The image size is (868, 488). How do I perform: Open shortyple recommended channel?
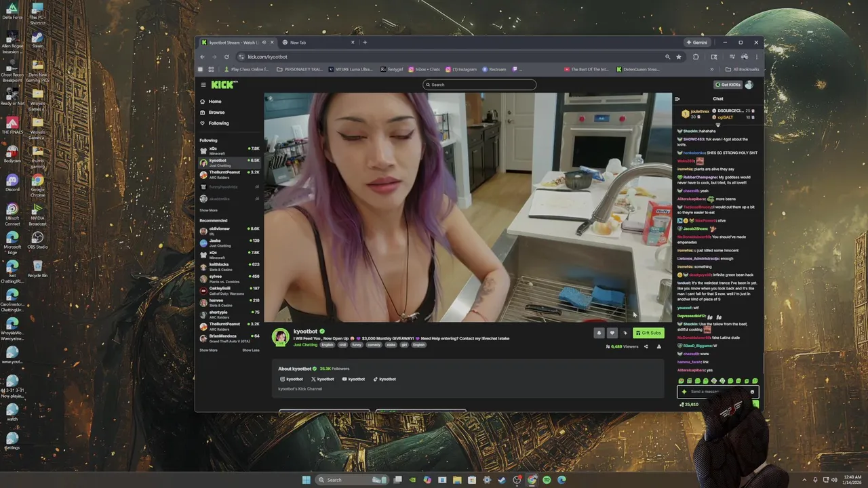(230, 314)
